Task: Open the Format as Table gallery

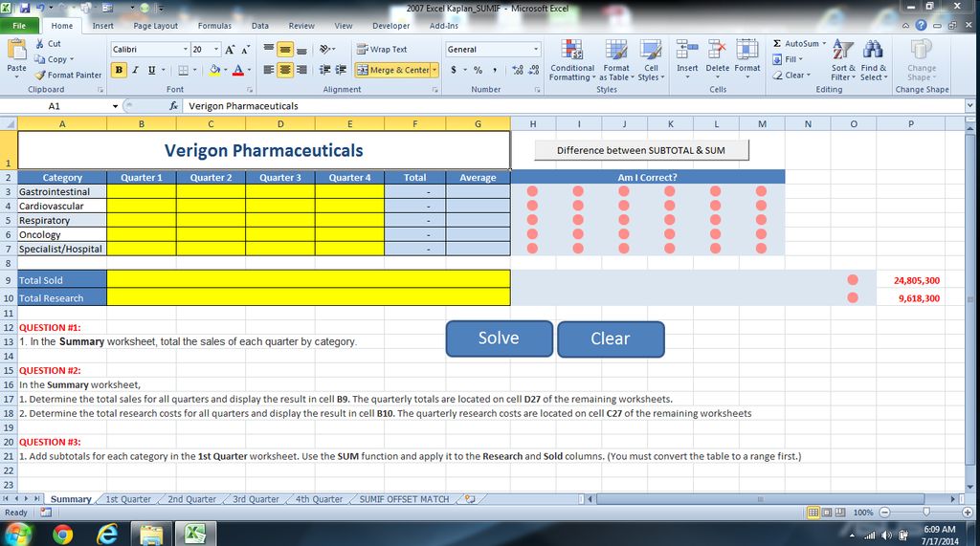Action: click(616, 60)
